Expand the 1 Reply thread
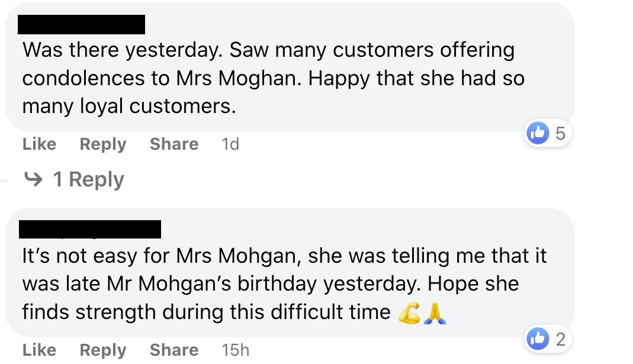 click(x=88, y=179)
